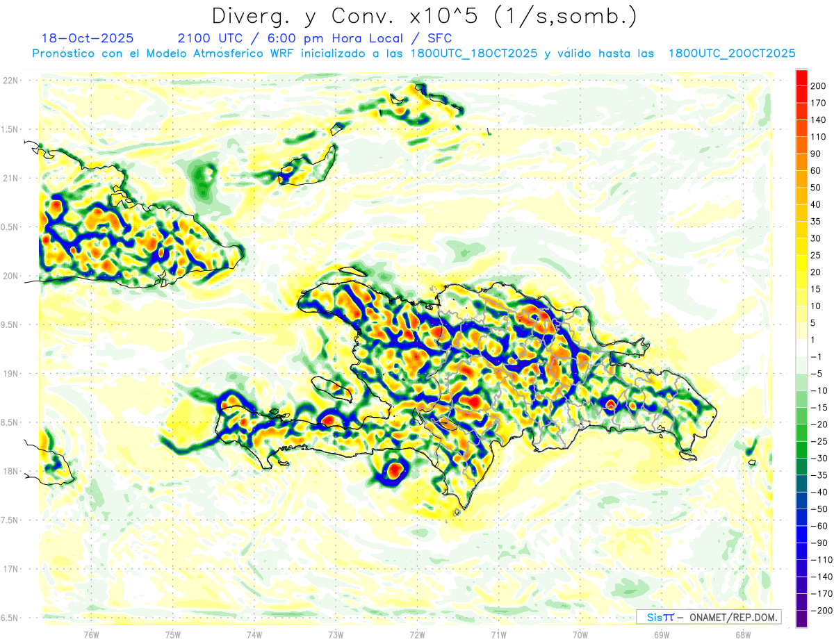The width and height of the screenshot is (834, 644).
Task: Click the "9.5N" latitude label
Action: click(10, 324)
